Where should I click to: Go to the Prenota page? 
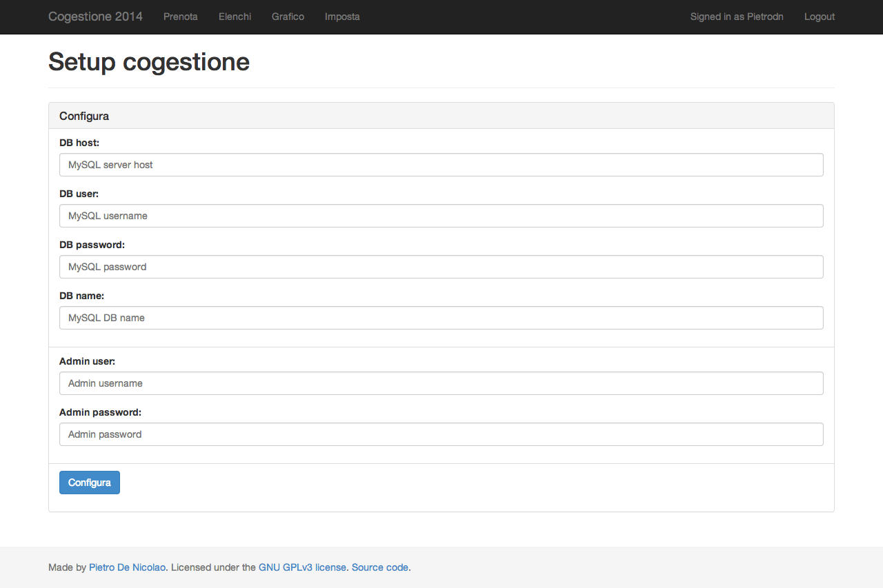[x=181, y=17]
